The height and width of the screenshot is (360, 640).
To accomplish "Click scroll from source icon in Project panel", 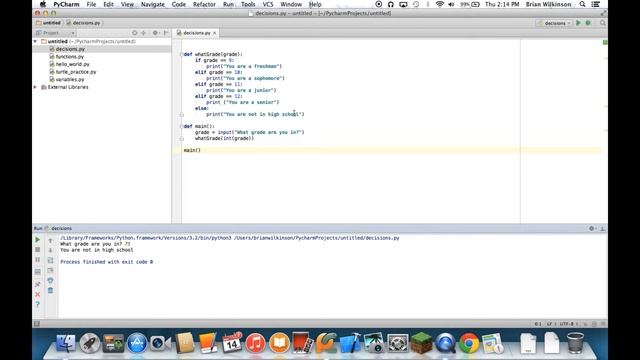I will coord(134,33).
